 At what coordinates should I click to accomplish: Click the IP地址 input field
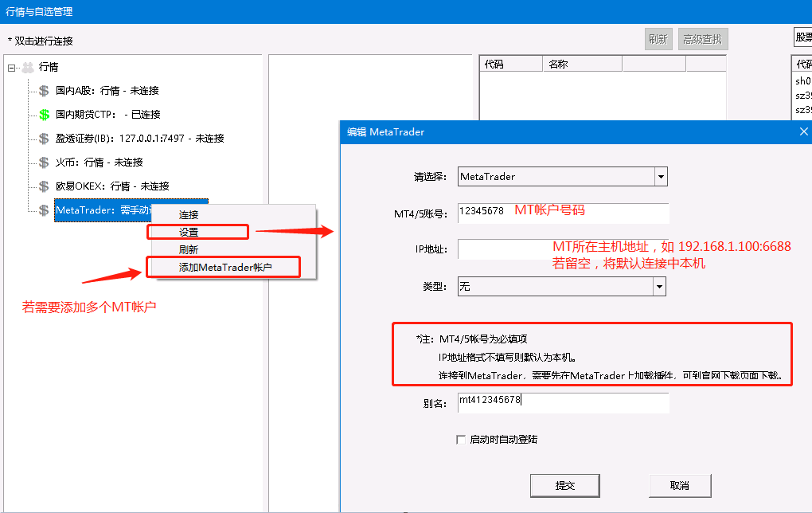point(564,249)
